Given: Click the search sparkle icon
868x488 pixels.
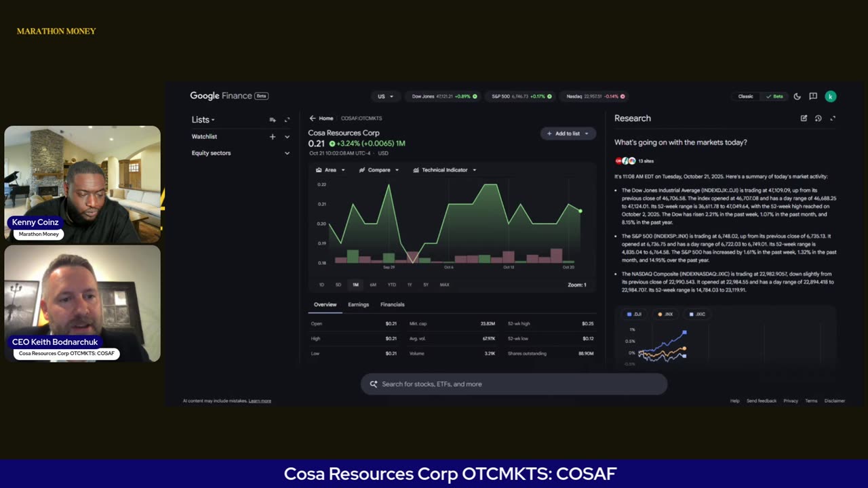Looking at the screenshot, I should (373, 384).
